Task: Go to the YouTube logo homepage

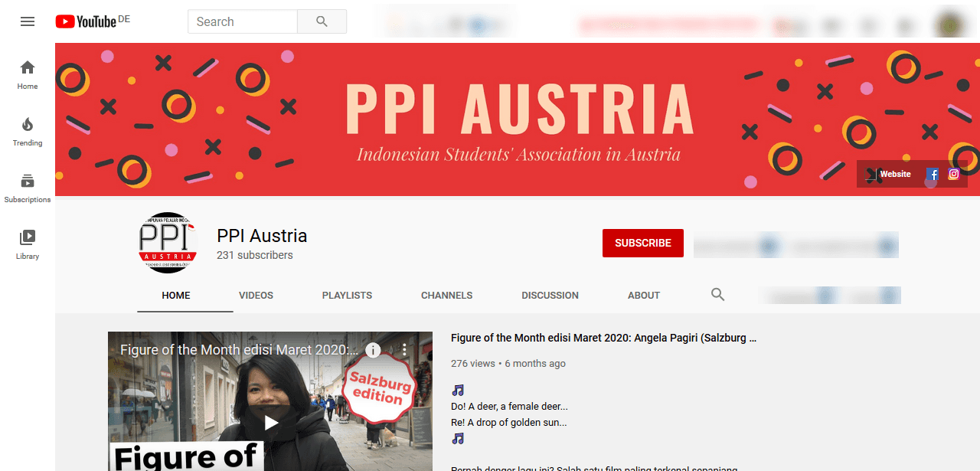Action: pyautogui.click(x=86, y=21)
